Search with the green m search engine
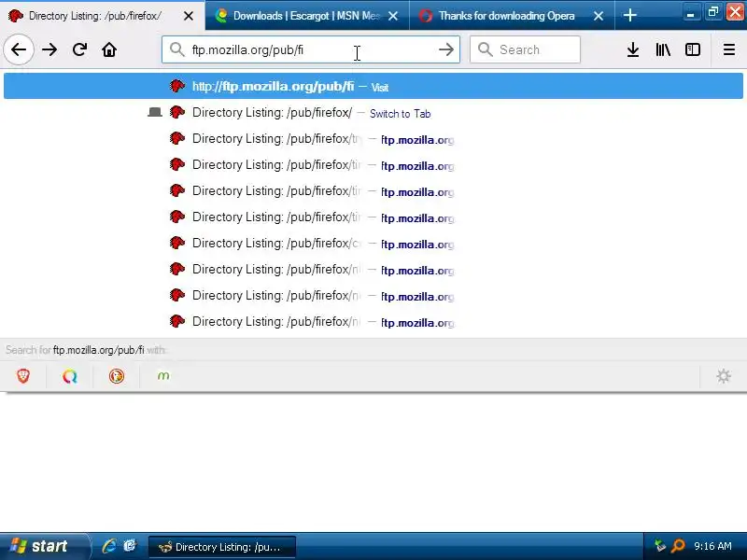This screenshot has height=560, width=747. tap(162, 376)
